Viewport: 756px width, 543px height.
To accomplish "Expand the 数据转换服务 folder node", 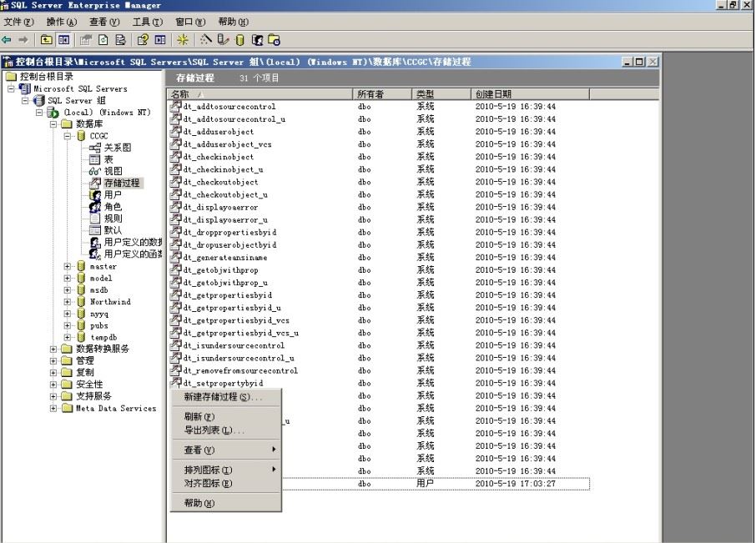I will (53, 349).
